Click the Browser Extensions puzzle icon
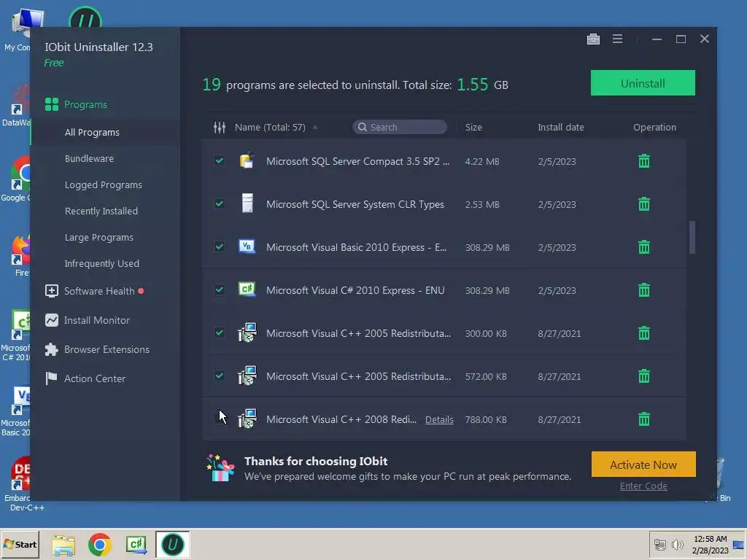 [52, 349]
